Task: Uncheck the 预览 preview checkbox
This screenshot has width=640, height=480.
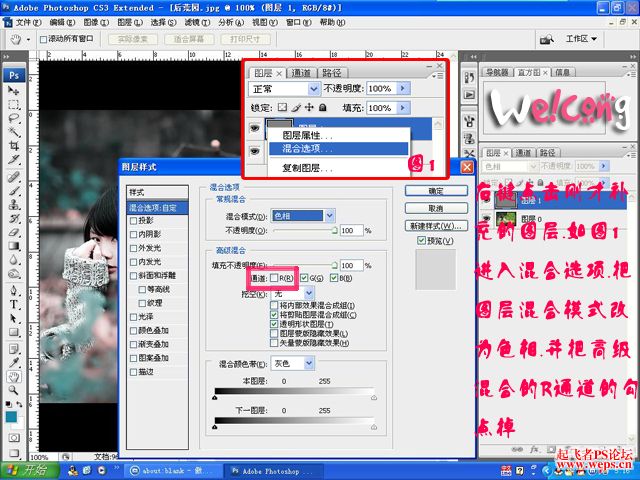Action: click(x=422, y=241)
